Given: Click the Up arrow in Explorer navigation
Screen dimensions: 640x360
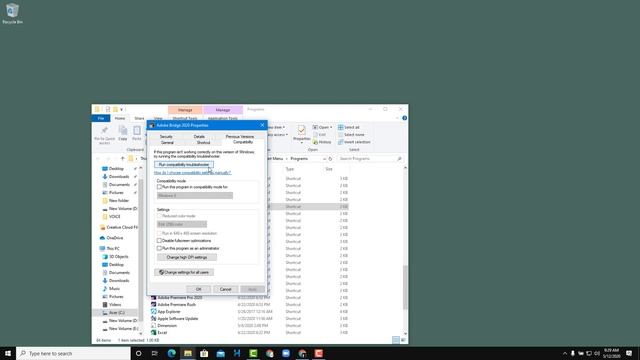Looking at the screenshot, I should tap(122, 158).
